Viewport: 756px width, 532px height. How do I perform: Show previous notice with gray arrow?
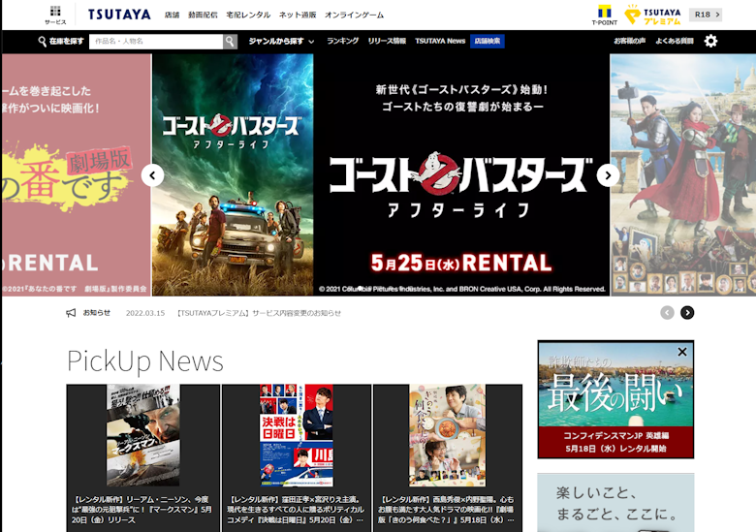coord(667,313)
